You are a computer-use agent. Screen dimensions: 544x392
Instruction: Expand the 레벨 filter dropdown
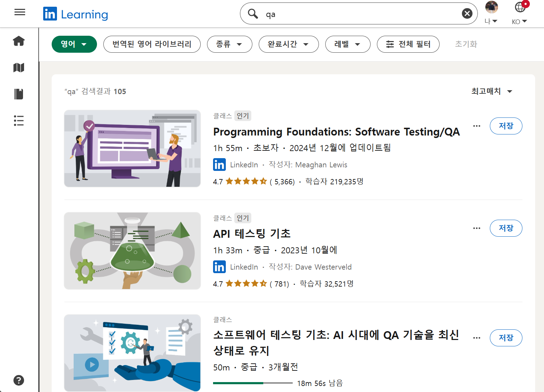click(348, 44)
